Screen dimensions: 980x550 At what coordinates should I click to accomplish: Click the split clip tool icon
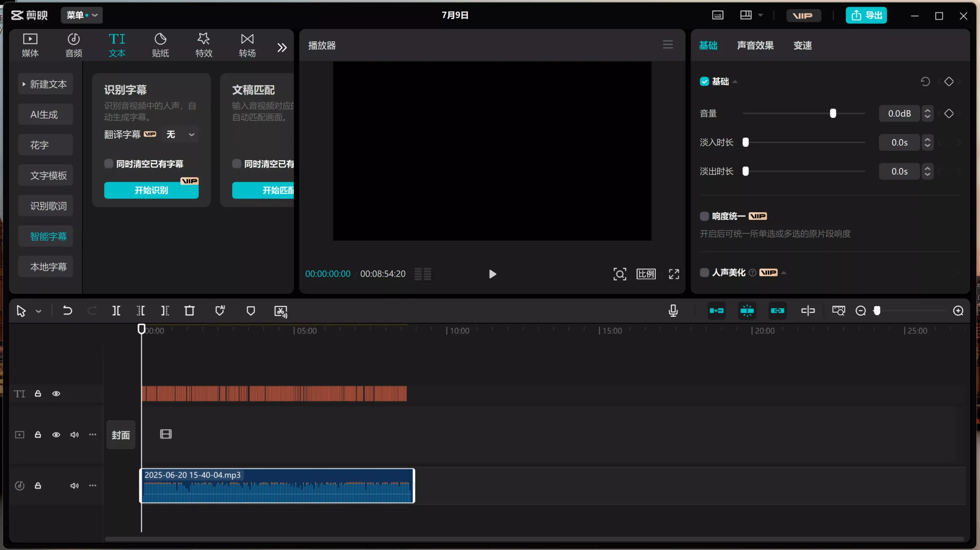[x=116, y=311]
